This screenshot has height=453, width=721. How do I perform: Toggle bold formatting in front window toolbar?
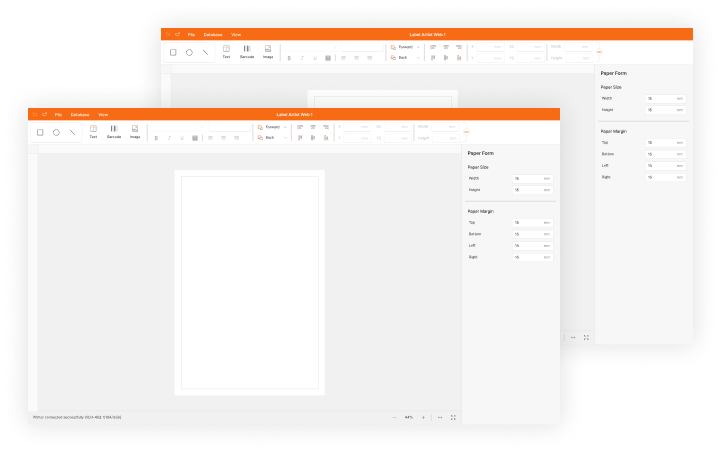(156, 138)
